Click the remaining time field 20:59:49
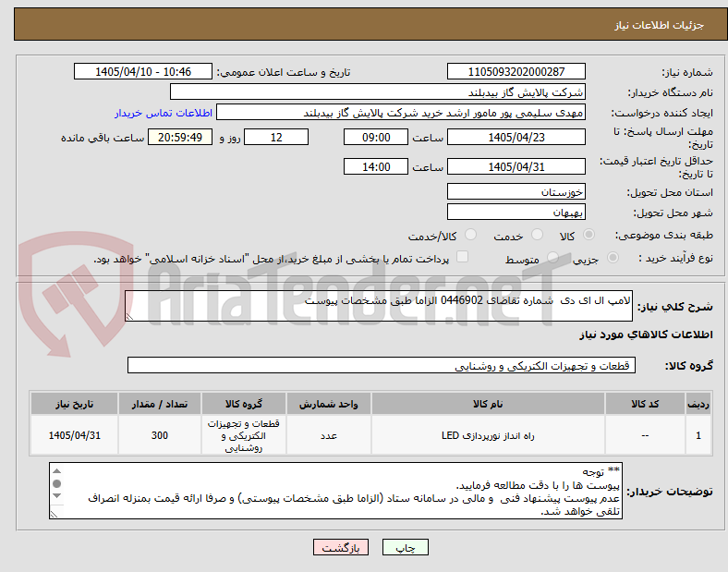 180,137
